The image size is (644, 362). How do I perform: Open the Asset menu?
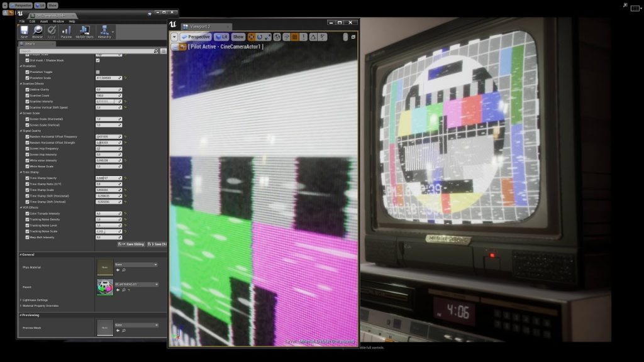(44, 21)
